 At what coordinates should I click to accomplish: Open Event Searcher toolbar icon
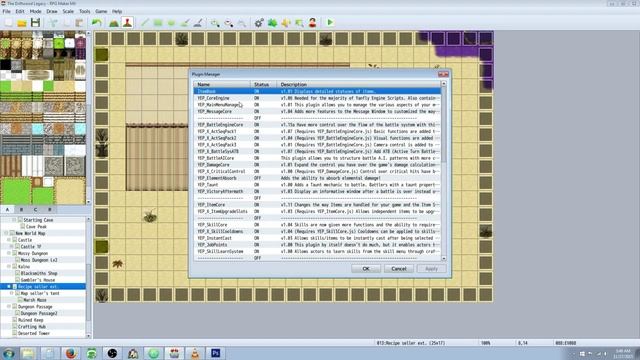pyautogui.click(x=299, y=23)
